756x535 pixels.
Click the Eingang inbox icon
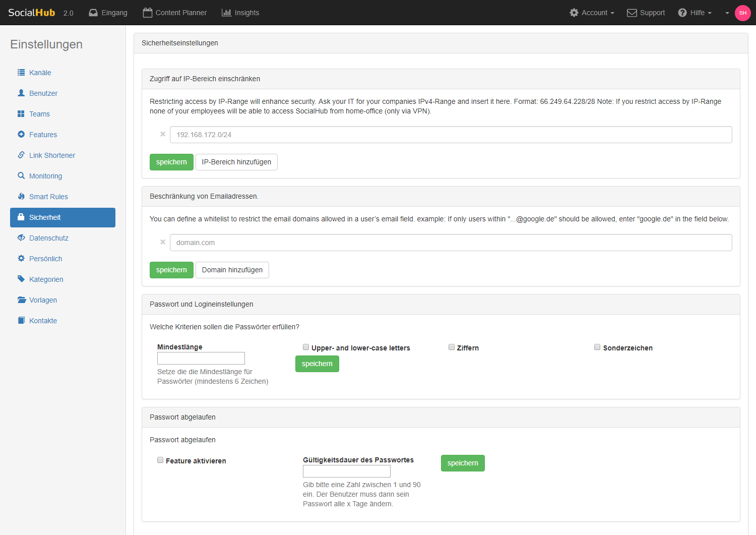tap(93, 13)
